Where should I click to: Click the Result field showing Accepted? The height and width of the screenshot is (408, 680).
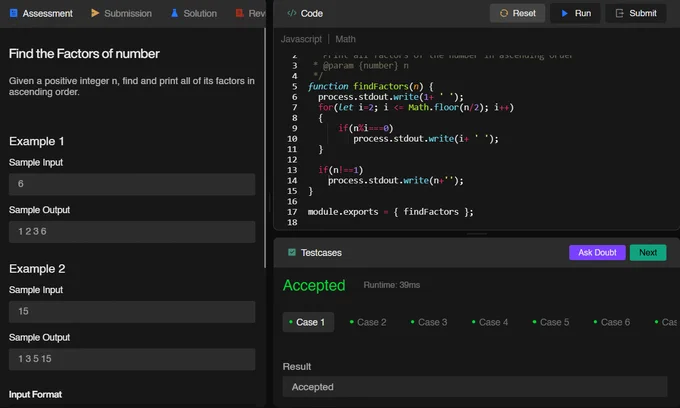tap(475, 387)
